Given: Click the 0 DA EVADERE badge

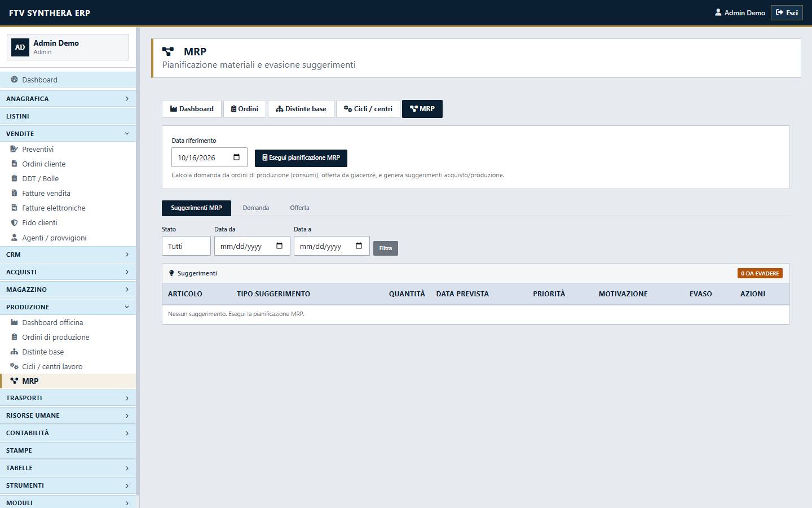Looking at the screenshot, I should tap(760, 273).
